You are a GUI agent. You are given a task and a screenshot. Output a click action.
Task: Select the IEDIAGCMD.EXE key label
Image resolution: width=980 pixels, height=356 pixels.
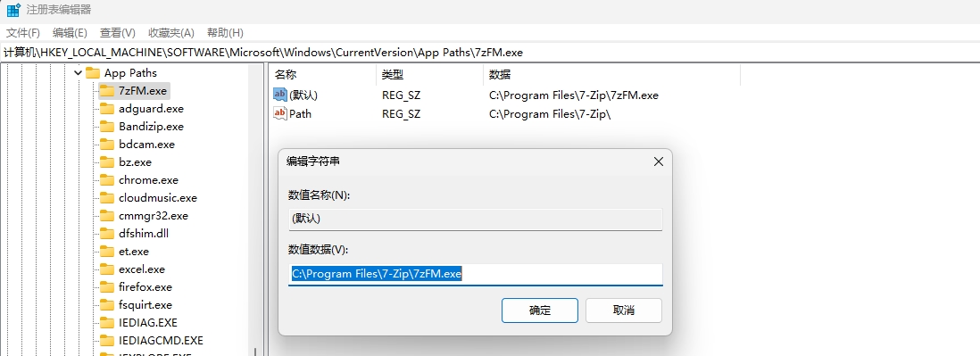pos(161,341)
